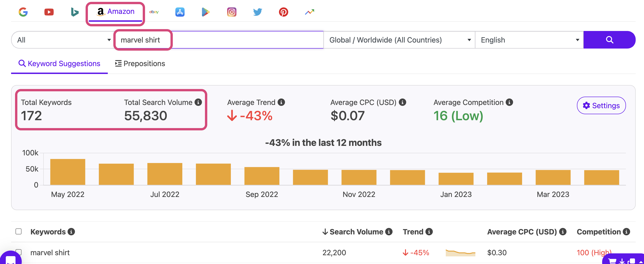
Task: Open the eBay keyword source
Action: click(154, 12)
